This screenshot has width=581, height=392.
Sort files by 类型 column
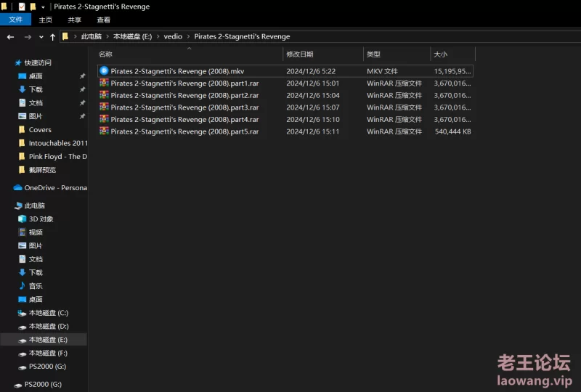pos(373,54)
